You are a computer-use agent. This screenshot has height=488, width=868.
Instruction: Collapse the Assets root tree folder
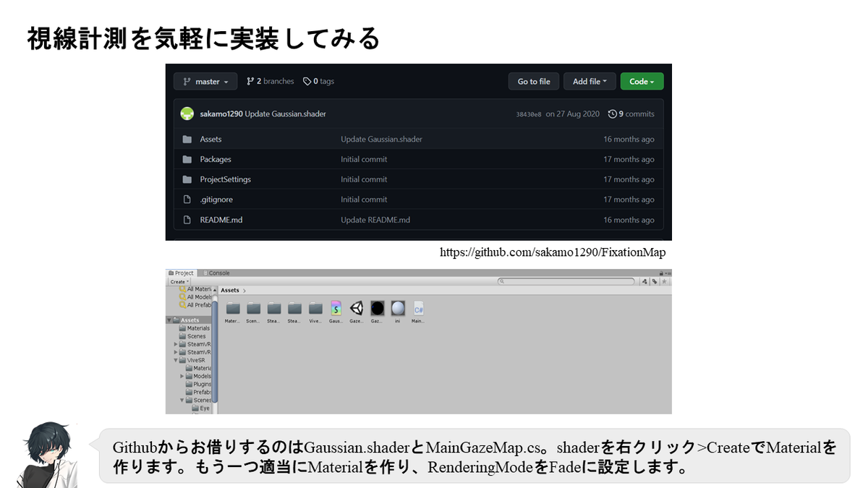(x=169, y=320)
